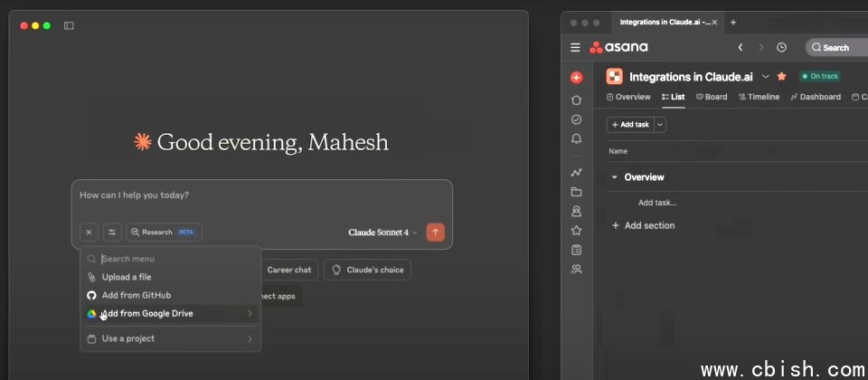The image size is (868, 380).
Task: Click the 'Add task...' row
Action: 657,203
